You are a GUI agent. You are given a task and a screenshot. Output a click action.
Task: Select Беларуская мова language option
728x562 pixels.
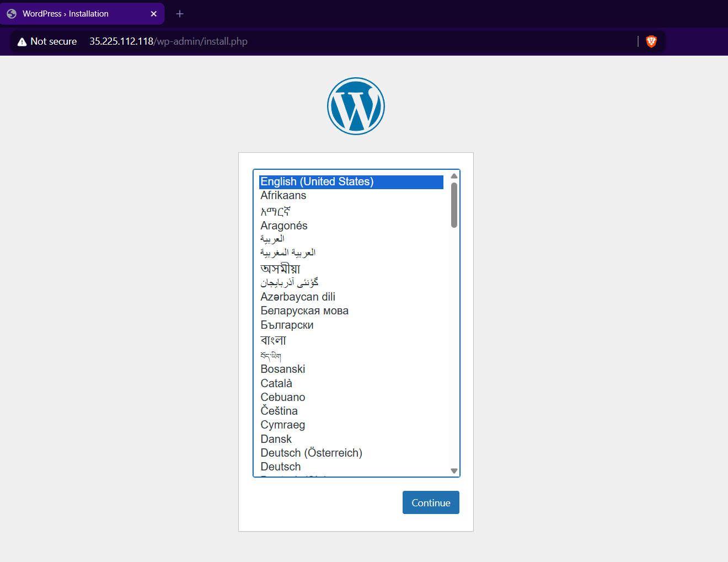[304, 311]
